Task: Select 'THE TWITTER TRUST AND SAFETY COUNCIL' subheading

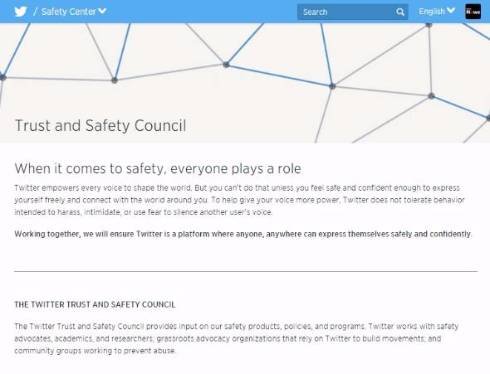Action: [x=95, y=305]
